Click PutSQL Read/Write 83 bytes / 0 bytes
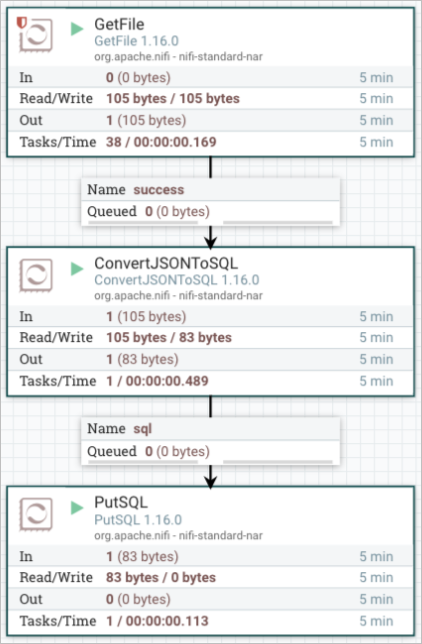Screen dimensions: 422x644 (161, 577)
